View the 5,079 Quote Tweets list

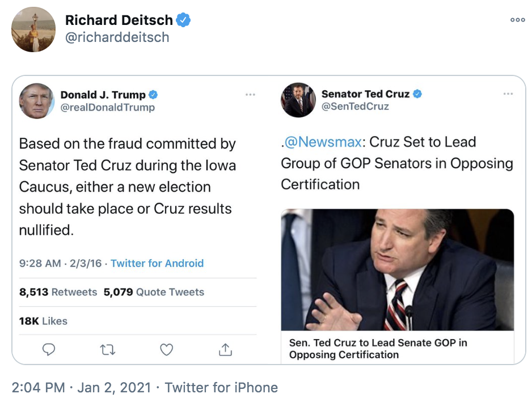[154, 292]
